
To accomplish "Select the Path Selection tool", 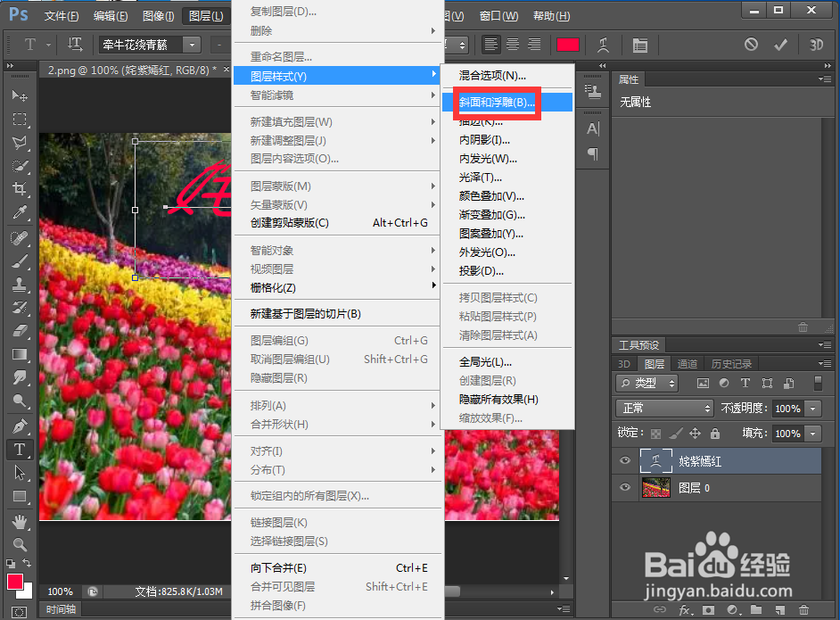I will pyautogui.click(x=20, y=473).
